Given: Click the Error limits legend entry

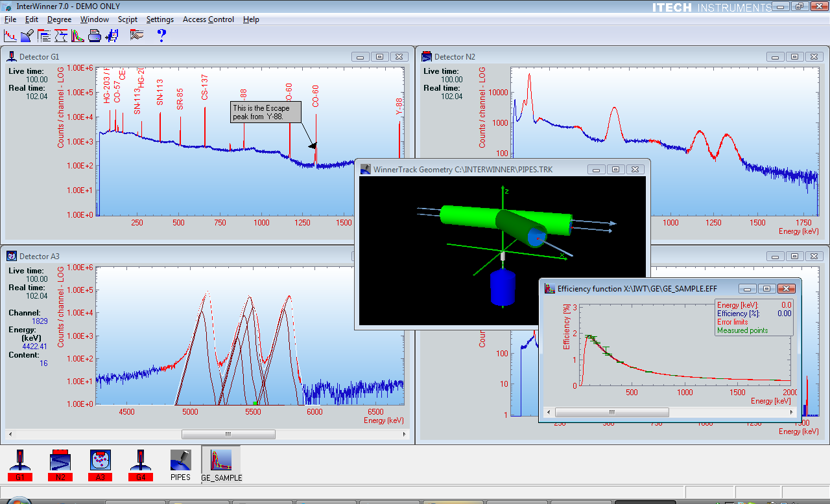Looking at the screenshot, I should click(x=733, y=322).
